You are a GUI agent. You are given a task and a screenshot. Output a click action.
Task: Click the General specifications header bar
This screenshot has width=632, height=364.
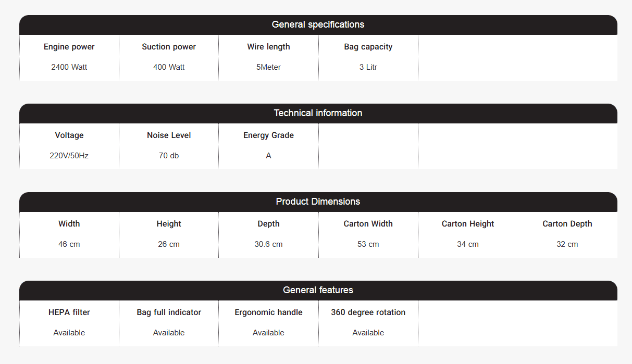[318, 25]
